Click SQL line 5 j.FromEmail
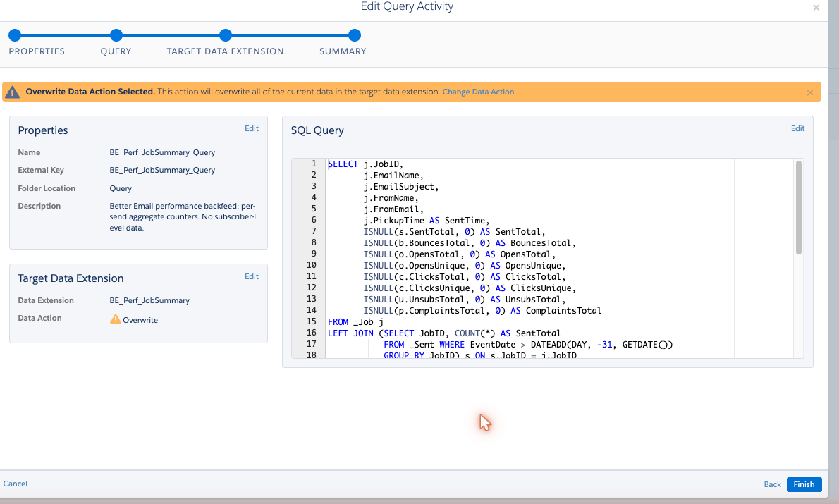The width and height of the screenshot is (839, 504). point(393,209)
